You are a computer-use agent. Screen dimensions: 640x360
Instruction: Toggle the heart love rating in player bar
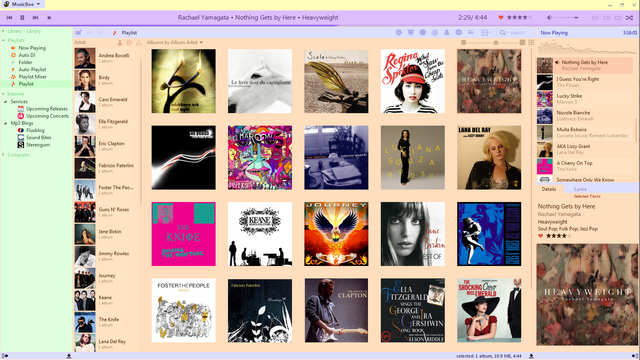(x=501, y=18)
